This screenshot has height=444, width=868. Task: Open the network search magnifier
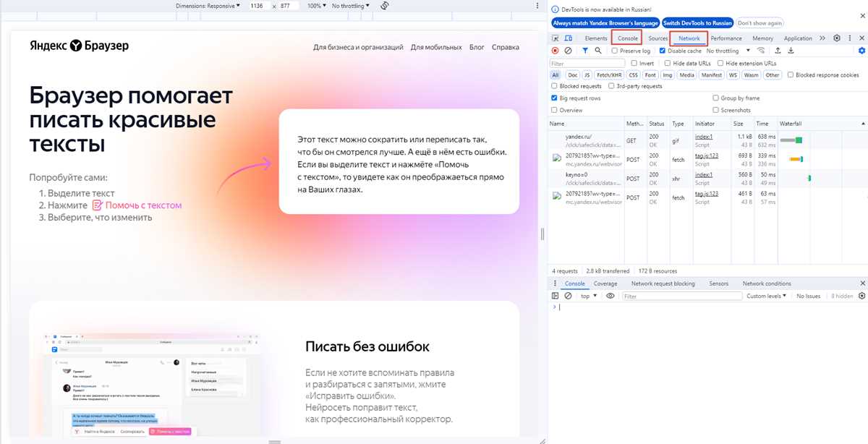(x=597, y=51)
